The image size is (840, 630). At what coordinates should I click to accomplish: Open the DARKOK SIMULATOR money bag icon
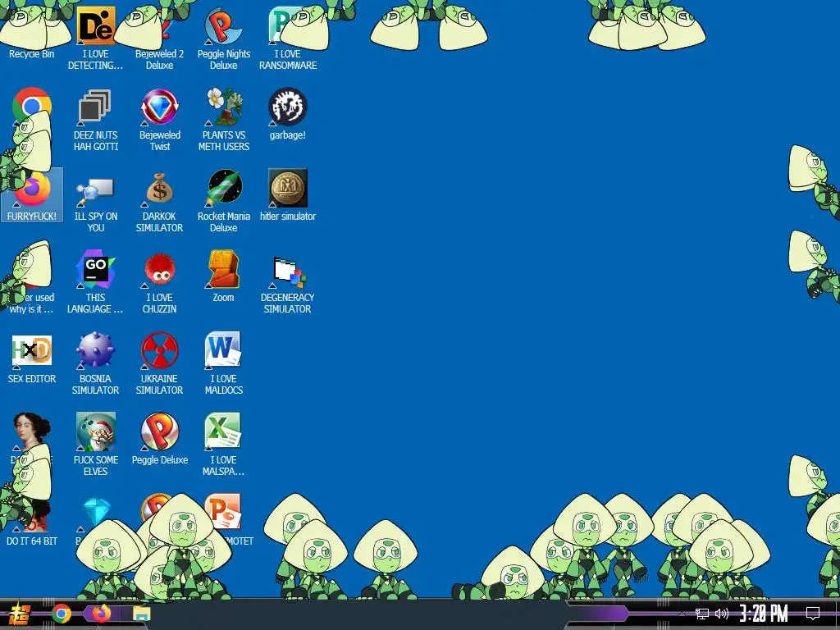(160, 201)
